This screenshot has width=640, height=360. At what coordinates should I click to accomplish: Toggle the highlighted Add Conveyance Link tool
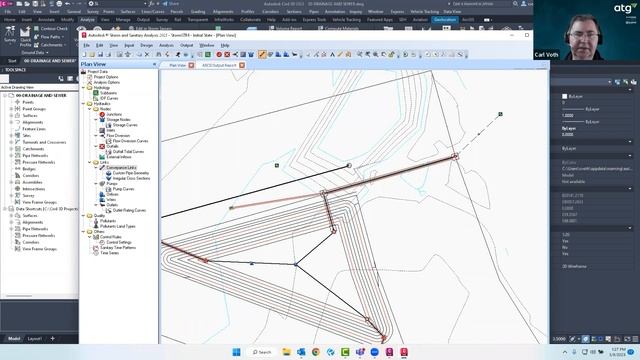[x=262, y=54]
